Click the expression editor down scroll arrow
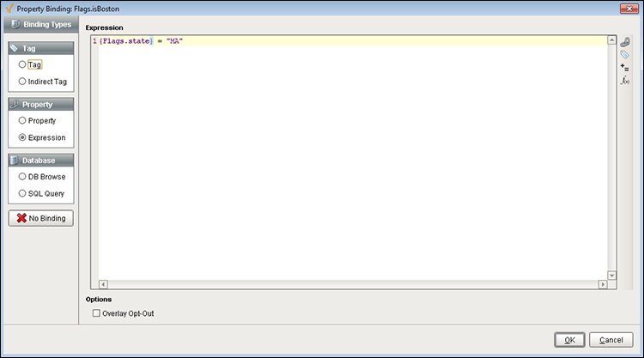 (611, 275)
